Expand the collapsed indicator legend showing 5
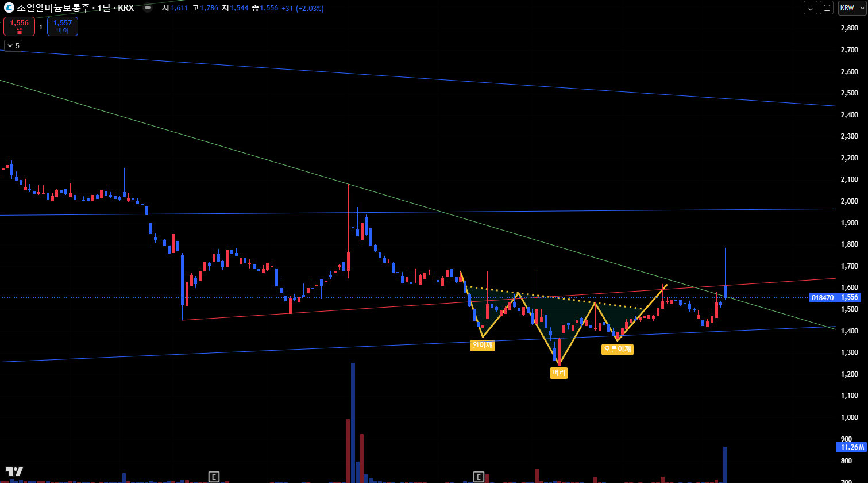Viewport: 868px width, 483px height. 13,45
